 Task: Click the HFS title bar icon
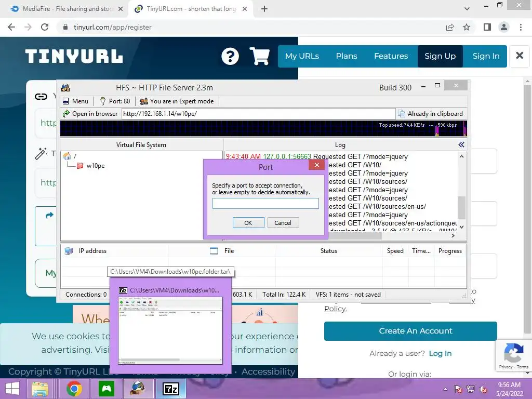(65, 88)
